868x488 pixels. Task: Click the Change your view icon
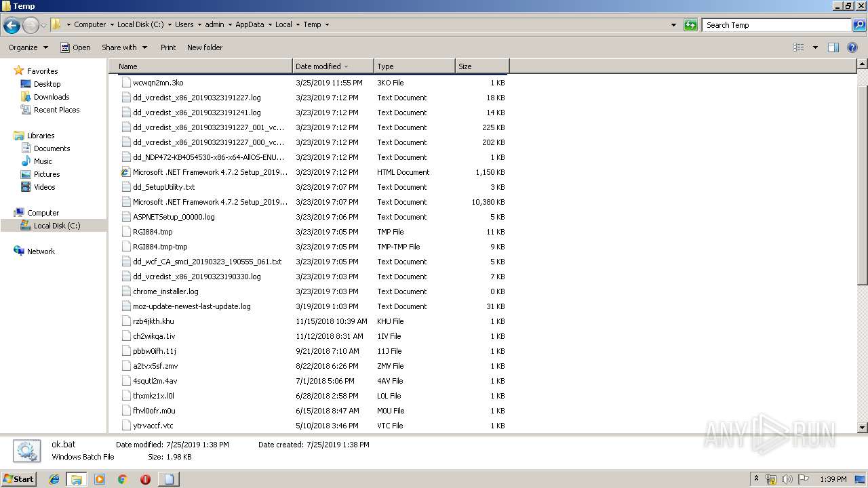tap(799, 47)
